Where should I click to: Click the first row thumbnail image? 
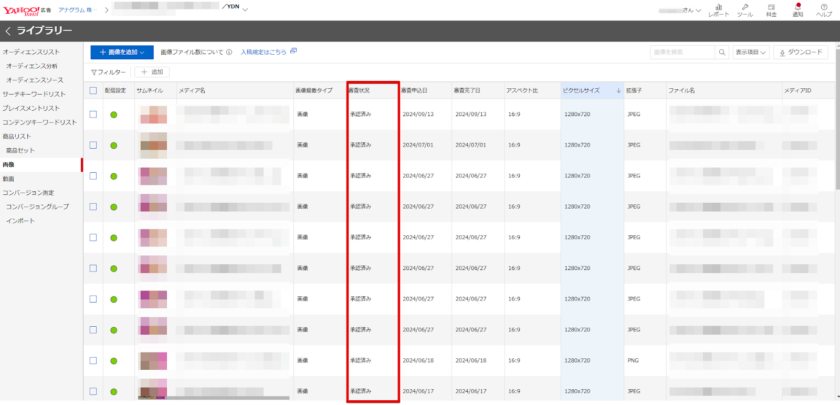[x=153, y=115]
